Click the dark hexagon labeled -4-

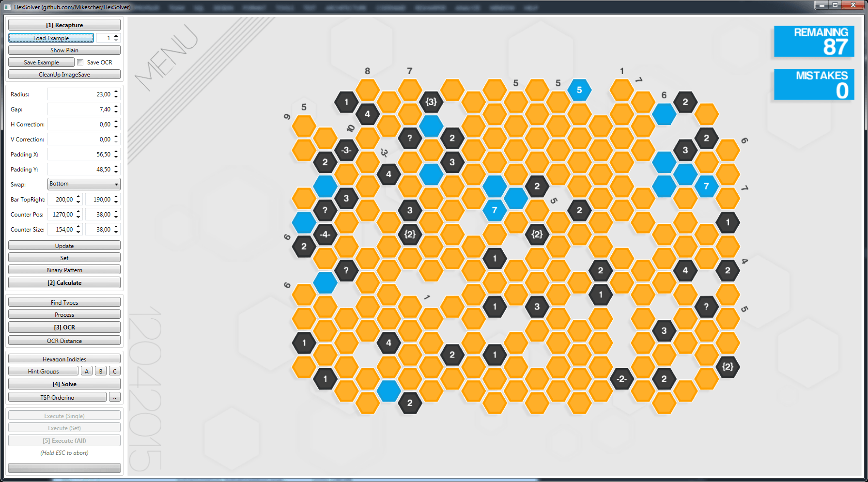[325, 234]
